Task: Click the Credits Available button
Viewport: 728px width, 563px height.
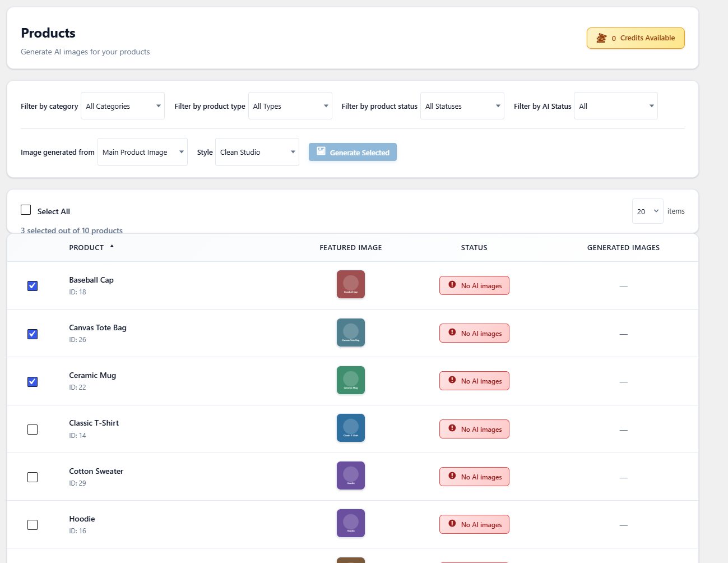Action: (x=636, y=38)
